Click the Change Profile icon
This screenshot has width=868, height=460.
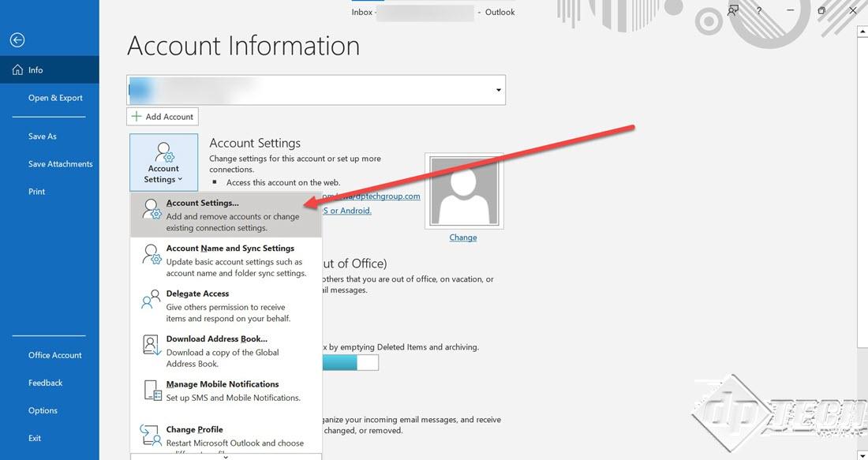[x=151, y=436]
